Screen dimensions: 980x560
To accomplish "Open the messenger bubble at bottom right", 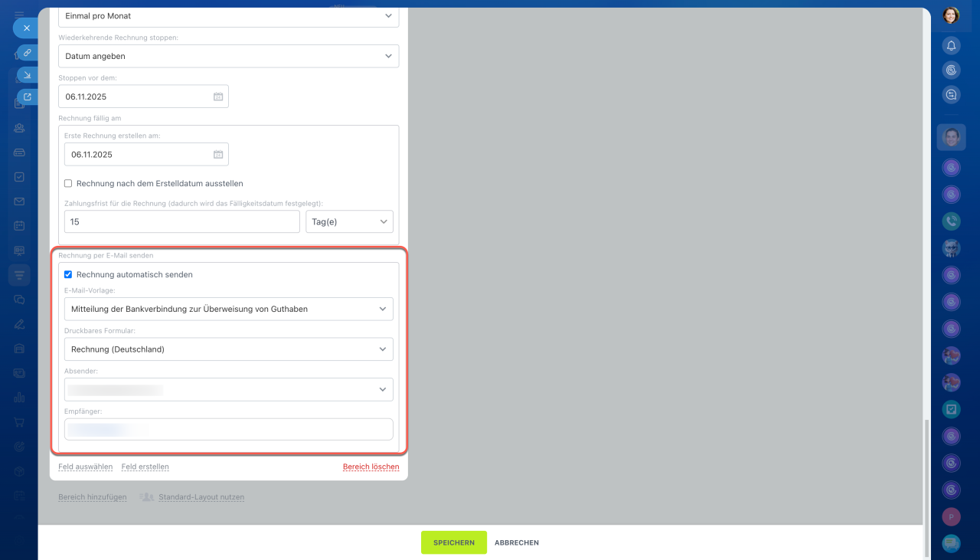I will point(951,543).
